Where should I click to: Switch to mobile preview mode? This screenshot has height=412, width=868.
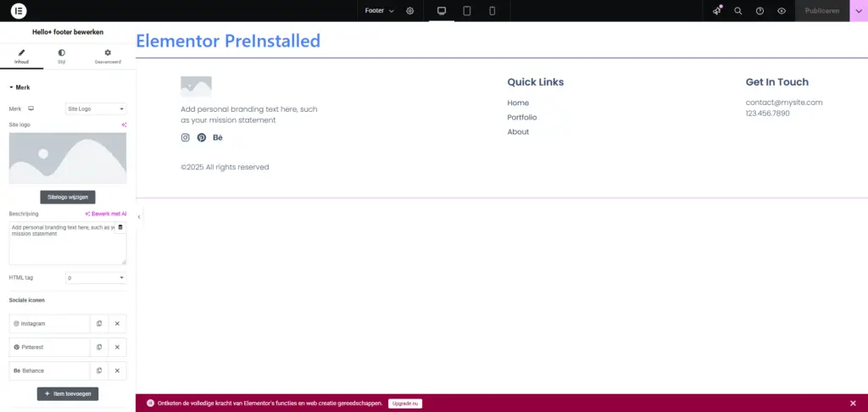point(492,10)
